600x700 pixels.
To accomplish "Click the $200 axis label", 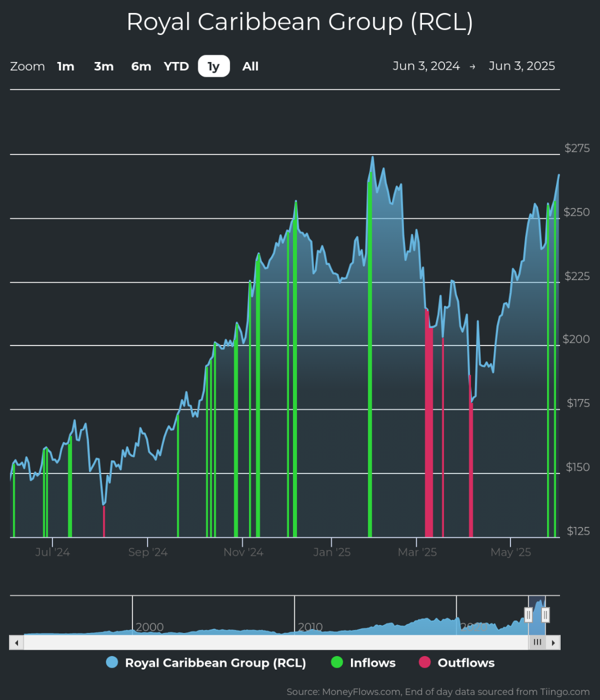I will (x=576, y=339).
